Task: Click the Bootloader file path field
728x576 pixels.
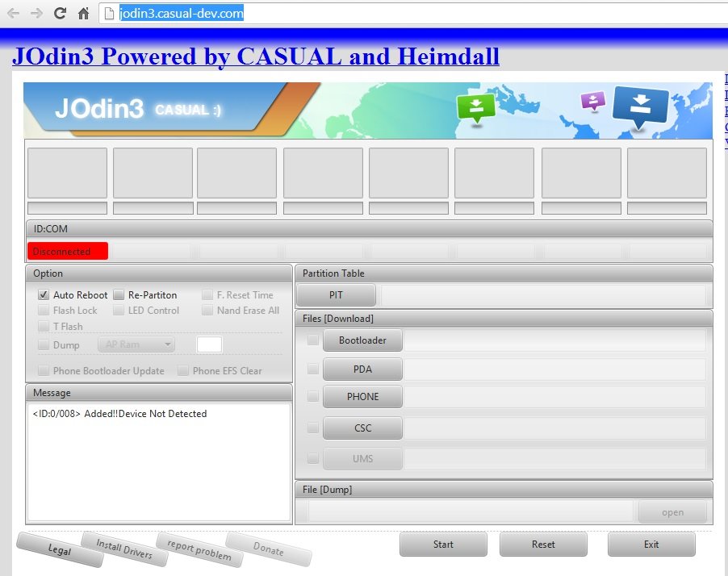Action: [x=554, y=340]
